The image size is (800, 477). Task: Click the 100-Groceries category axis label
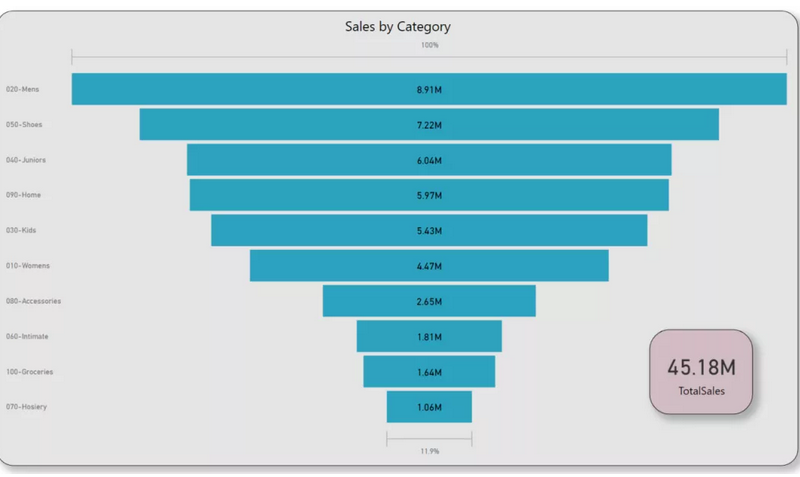29,372
